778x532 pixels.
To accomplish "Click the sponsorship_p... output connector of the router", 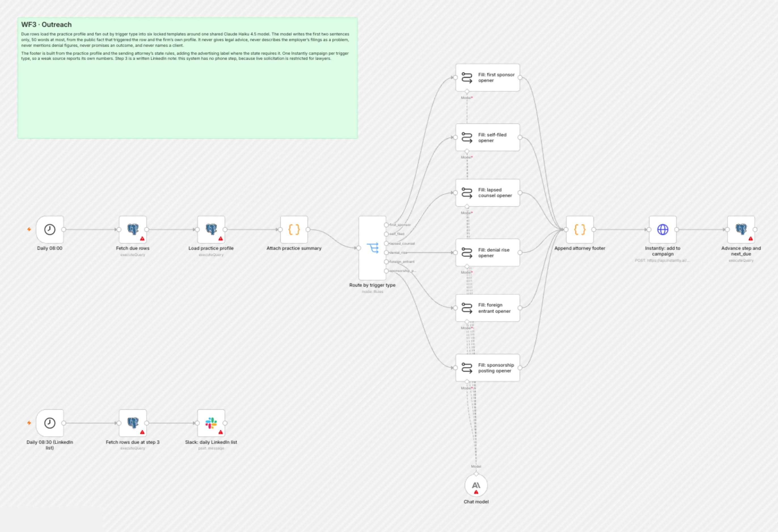I will 386,271.
